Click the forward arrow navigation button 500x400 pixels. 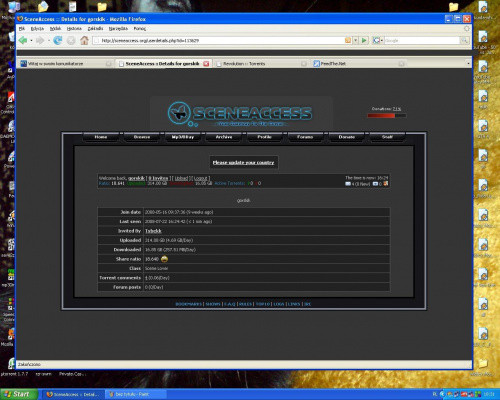(40, 40)
